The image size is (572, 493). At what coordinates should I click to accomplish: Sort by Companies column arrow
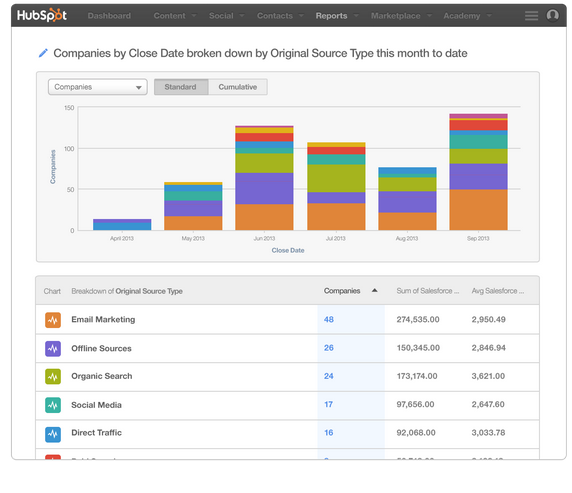click(374, 290)
